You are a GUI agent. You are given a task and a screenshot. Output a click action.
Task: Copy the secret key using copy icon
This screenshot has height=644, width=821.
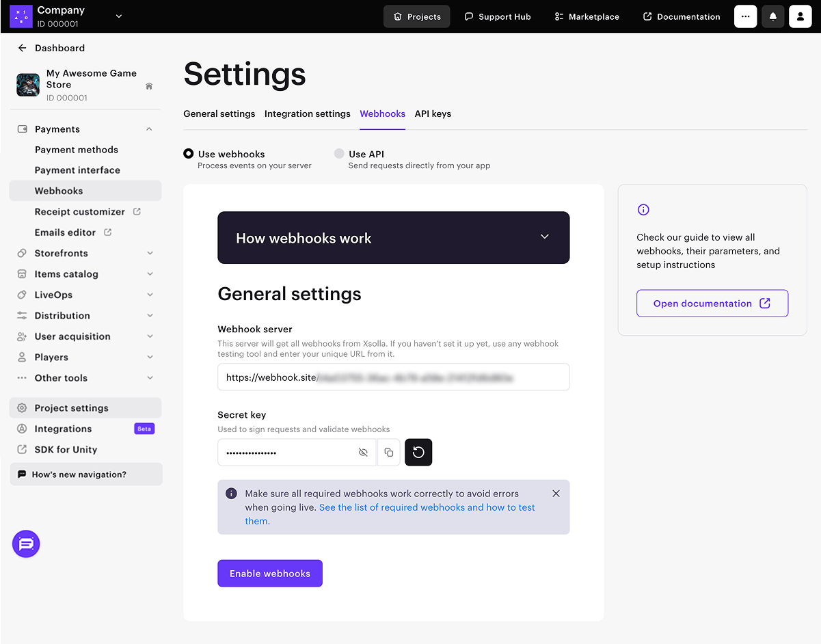(x=388, y=453)
